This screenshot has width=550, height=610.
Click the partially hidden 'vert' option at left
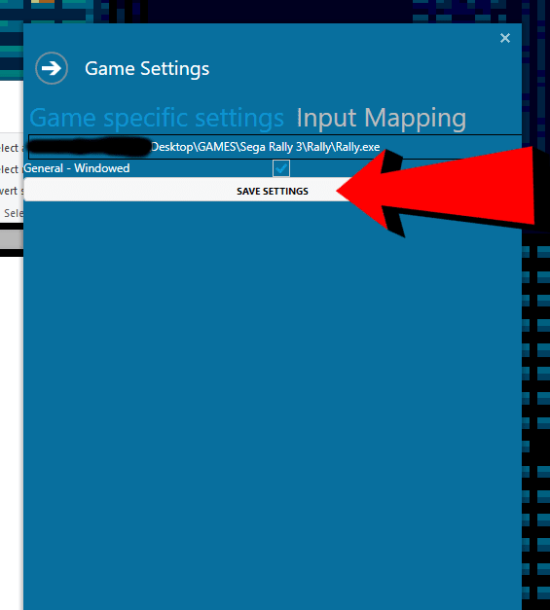[11, 191]
